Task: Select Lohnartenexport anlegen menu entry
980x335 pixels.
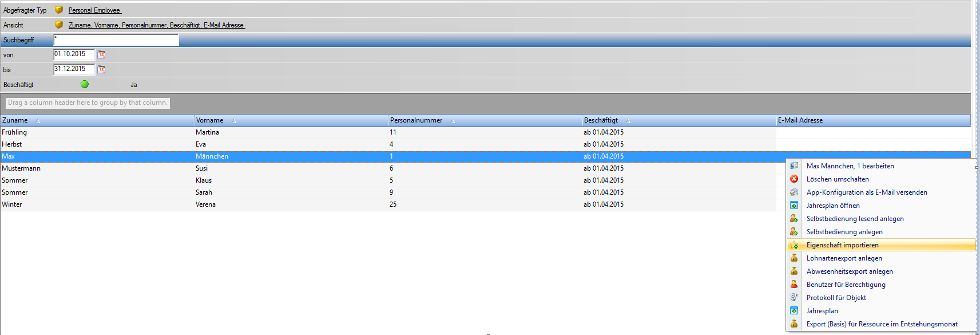Action: click(x=844, y=258)
